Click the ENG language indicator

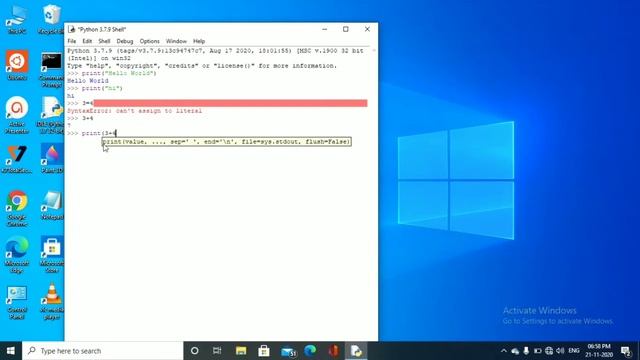(573, 351)
